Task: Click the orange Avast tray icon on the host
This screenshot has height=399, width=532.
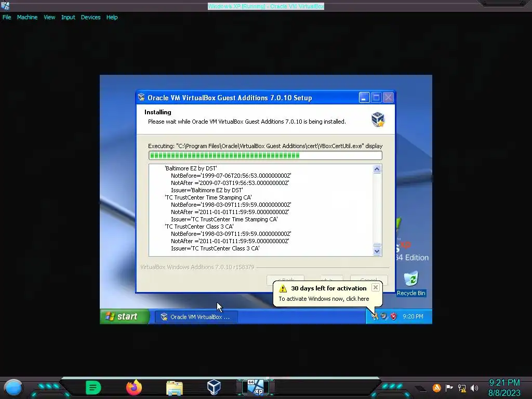Action: [436, 388]
